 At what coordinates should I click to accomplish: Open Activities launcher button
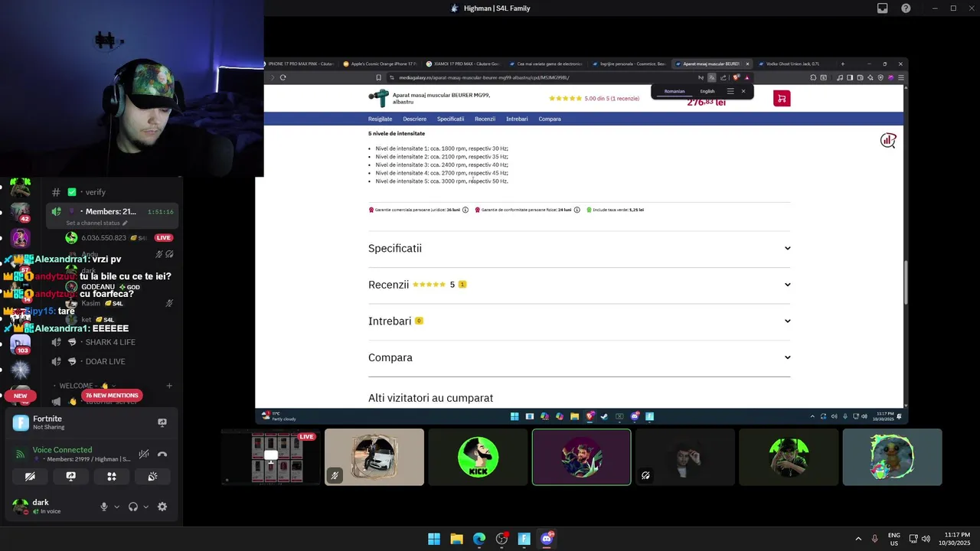(x=112, y=476)
